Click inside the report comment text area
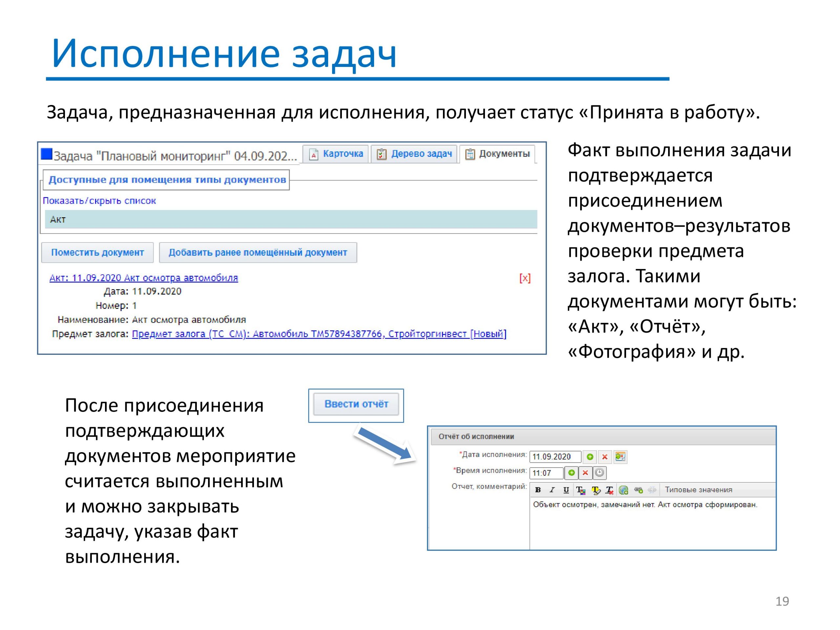Viewport: 840px width, 630px height. click(x=652, y=523)
